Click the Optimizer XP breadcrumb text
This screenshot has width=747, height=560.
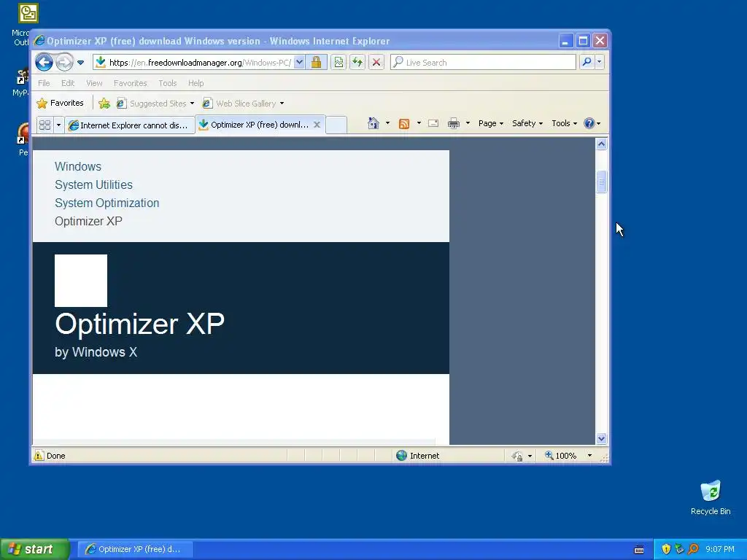(x=88, y=221)
